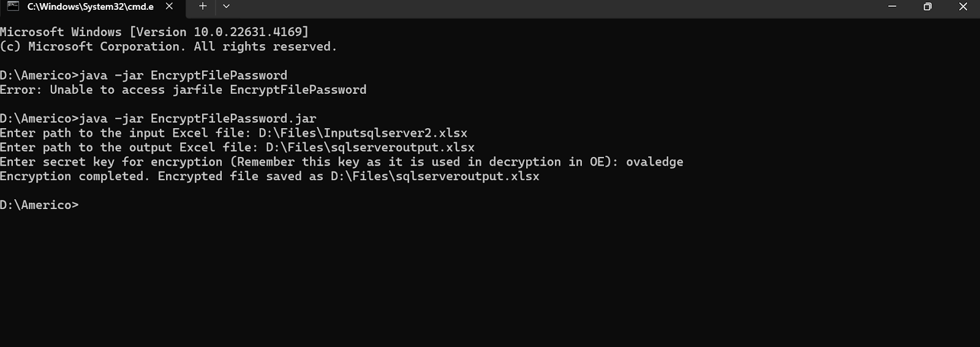This screenshot has height=347, width=980.
Task: Click empty title bar area beside tabs
Action: pos(551,7)
